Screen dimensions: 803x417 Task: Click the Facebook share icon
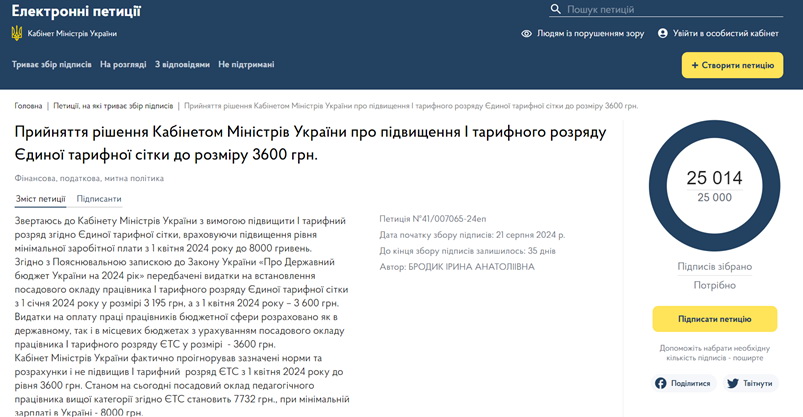(x=660, y=383)
